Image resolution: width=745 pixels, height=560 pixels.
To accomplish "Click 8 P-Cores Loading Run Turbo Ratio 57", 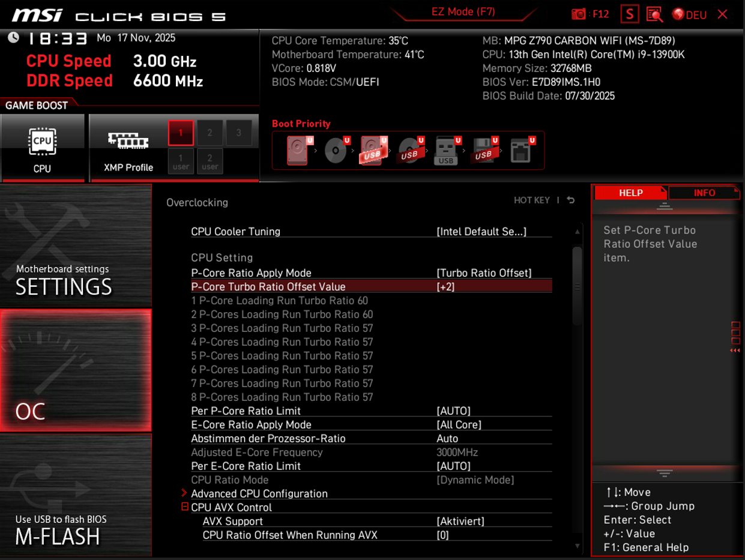I will pos(282,397).
